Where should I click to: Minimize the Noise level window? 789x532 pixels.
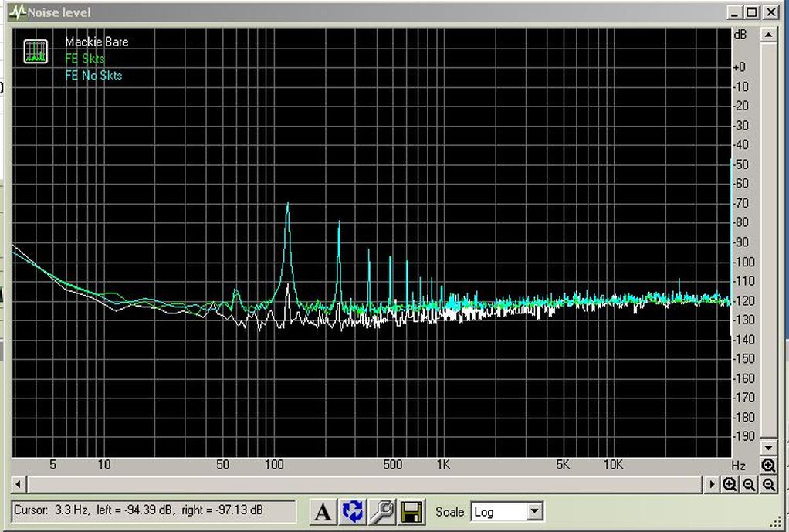(735, 12)
